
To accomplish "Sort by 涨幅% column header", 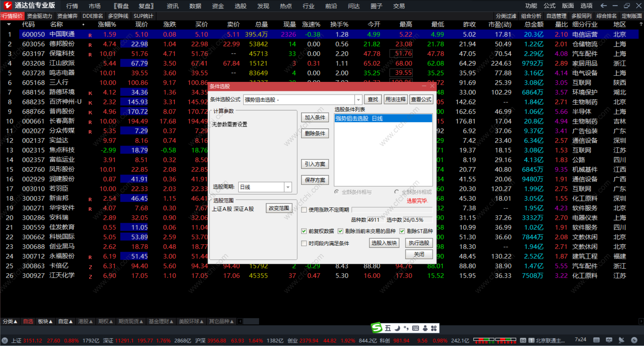I will point(107,24).
